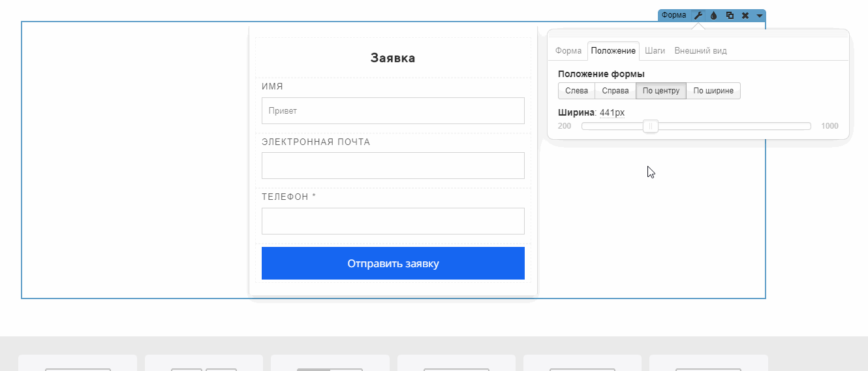Image resolution: width=868 pixels, height=371 pixels.
Task: Click the droplet style icon
Action: point(714,15)
